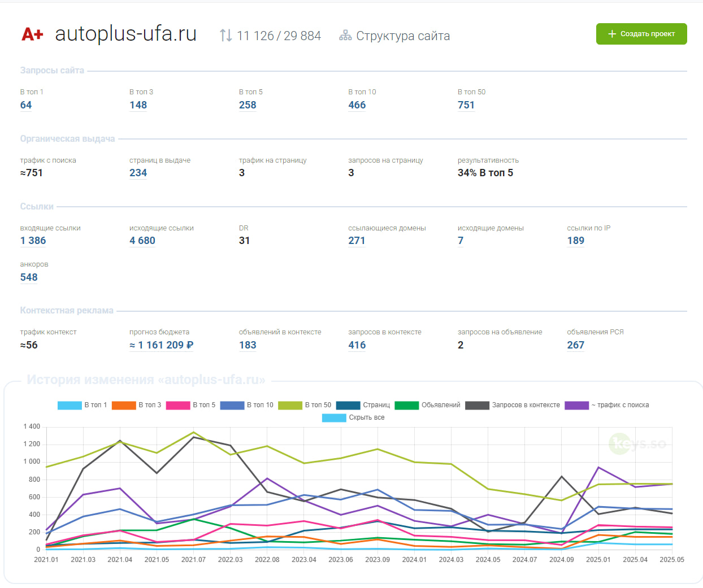The width and height of the screenshot is (703, 588).
Task: Click the up-down arrows rank icon
Action: pos(225,36)
